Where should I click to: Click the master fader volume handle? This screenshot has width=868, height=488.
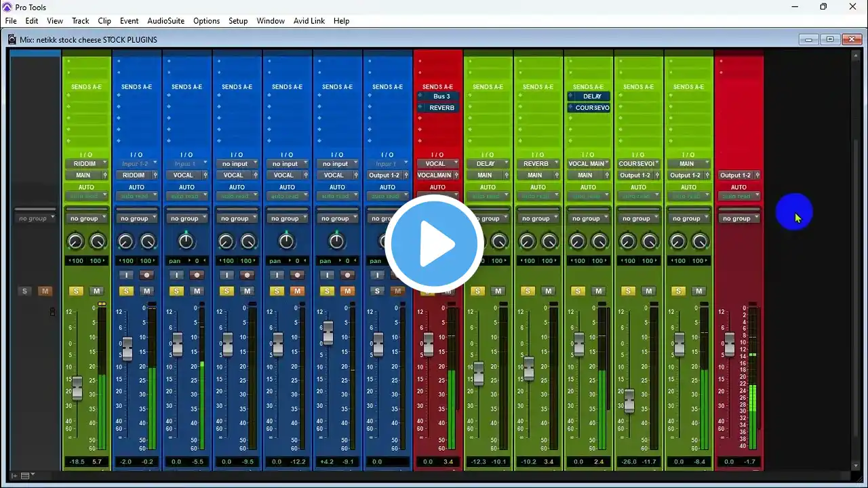point(729,344)
